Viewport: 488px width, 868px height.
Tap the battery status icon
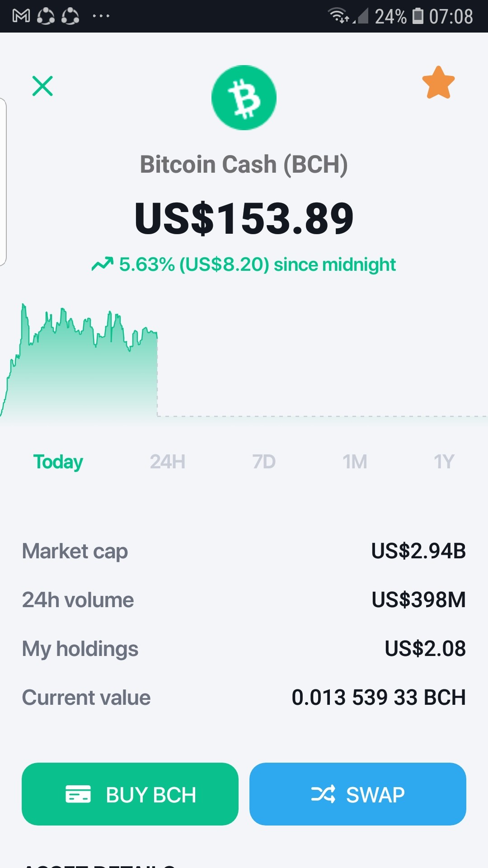418,16
